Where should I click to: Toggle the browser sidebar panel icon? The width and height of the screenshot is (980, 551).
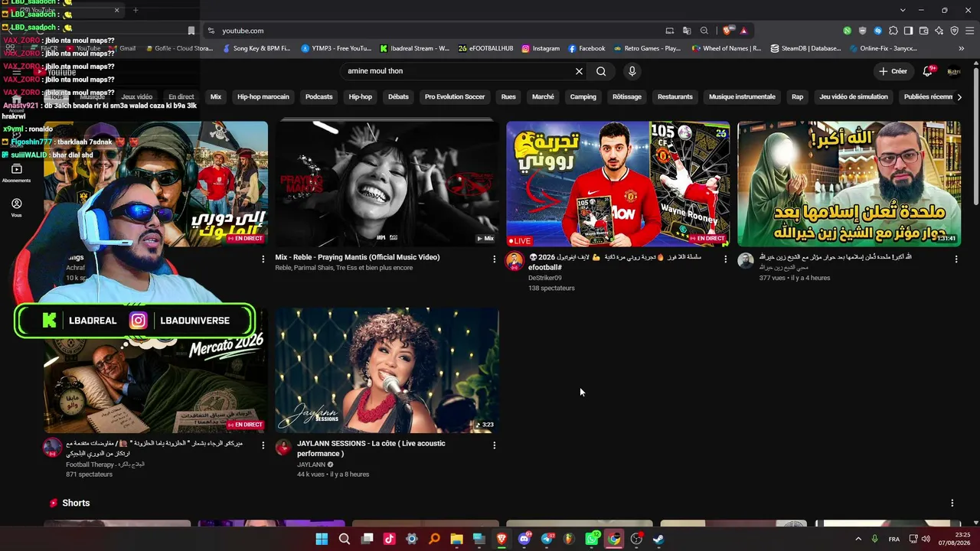pyautogui.click(x=908, y=31)
